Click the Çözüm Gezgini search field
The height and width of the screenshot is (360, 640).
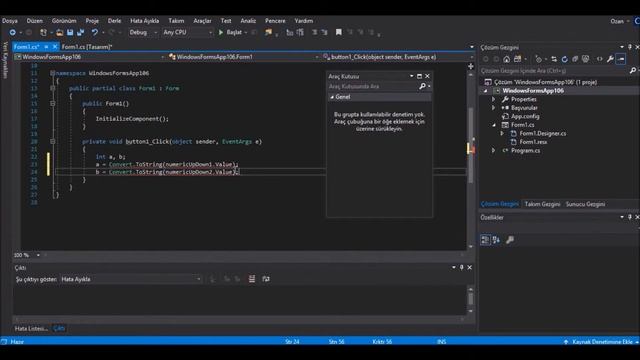pos(554,71)
